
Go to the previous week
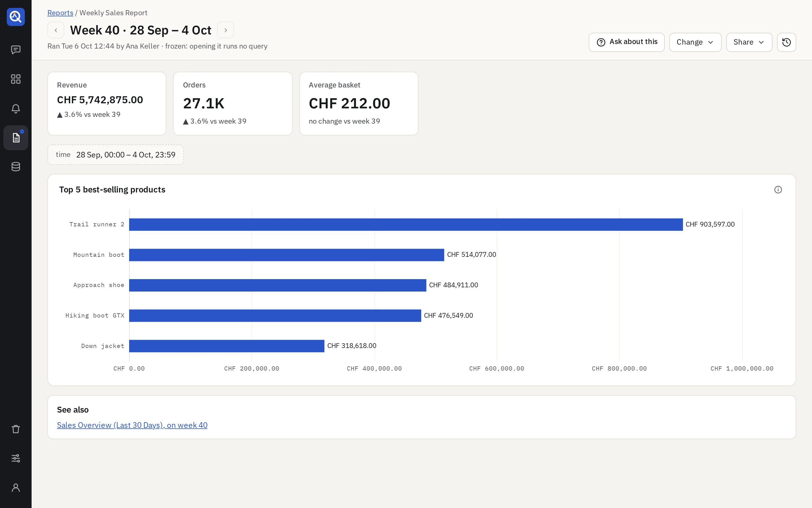click(56, 30)
